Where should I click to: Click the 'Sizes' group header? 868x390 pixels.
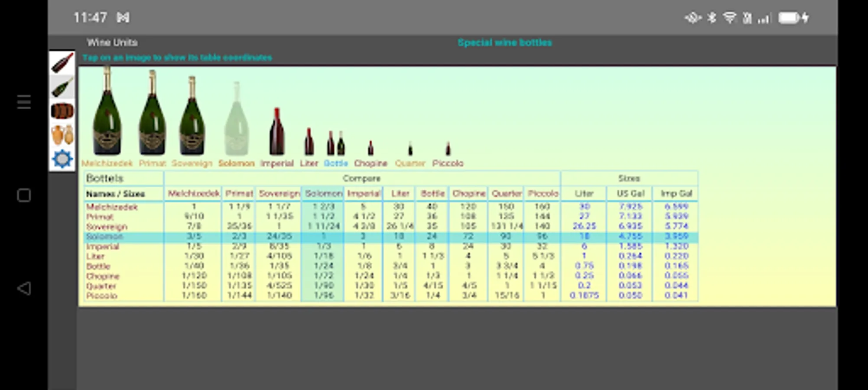tap(629, 179)
